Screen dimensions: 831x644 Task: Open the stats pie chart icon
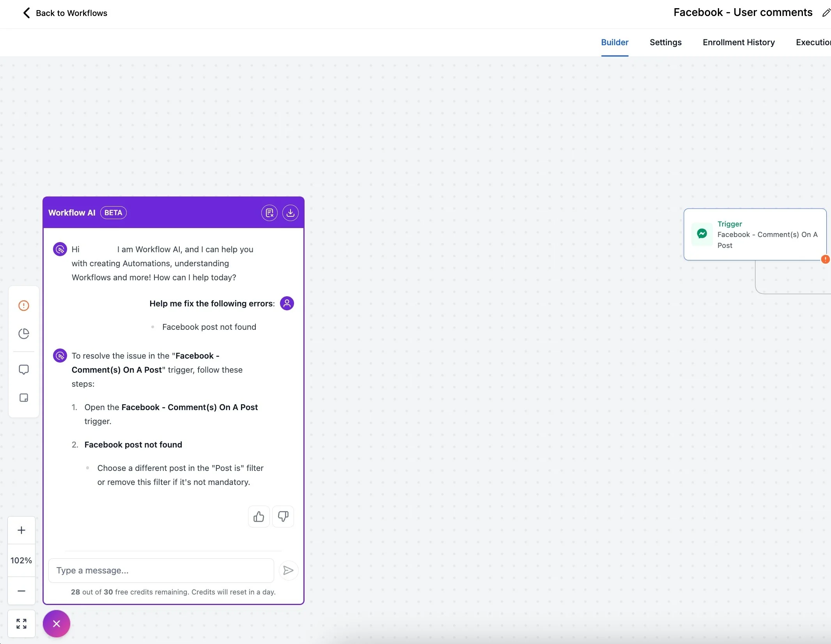click(x=24, y=334)
